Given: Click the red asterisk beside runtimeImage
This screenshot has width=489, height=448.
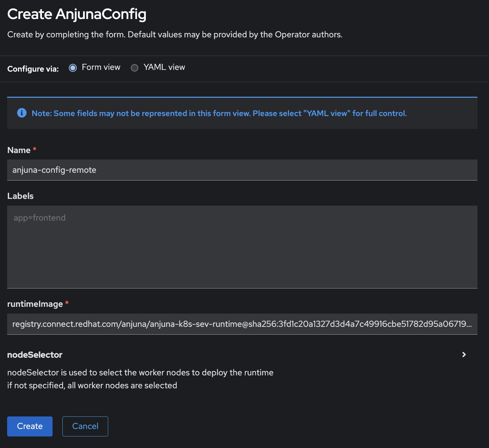Looking at the screenshot, I should point(67,303).
